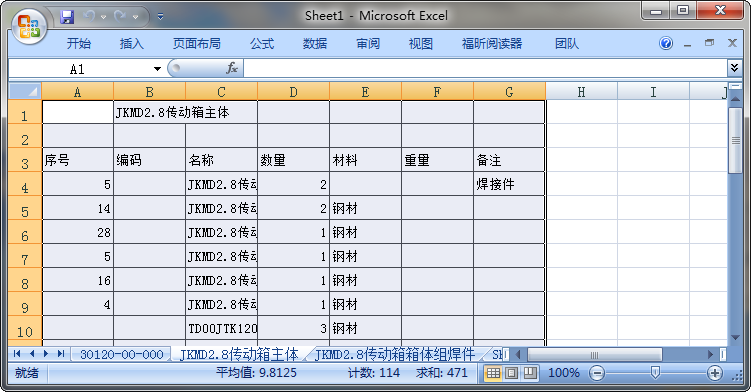Screen dimensions: 751x392
Task: Switch to JKMD2.8传动箱箱体组焊件 sheet
Action: (x=395, y=355)
